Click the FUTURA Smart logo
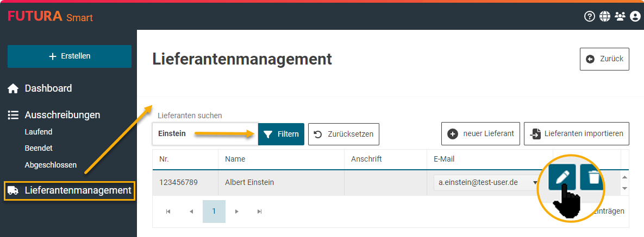 tap(50, 17)
